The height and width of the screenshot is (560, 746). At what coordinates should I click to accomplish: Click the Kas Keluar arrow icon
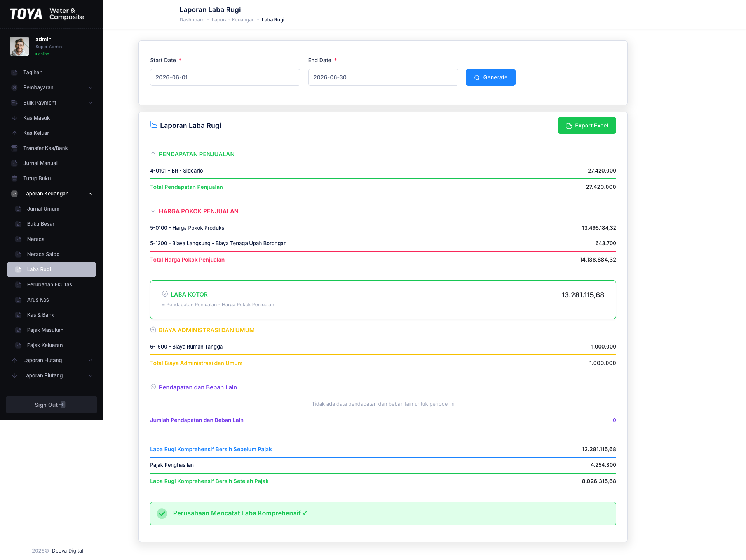pyautogui.click(x=14, y=133)
